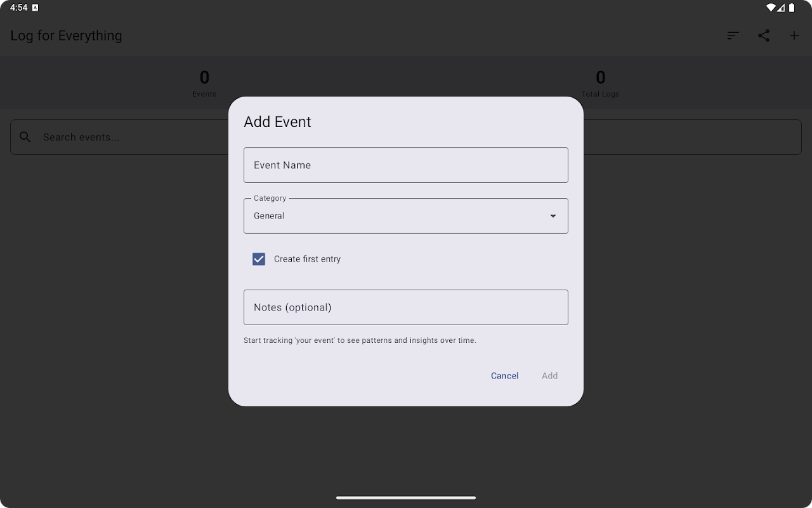This screenshot has width=812, height=508.
Task: Open the sort options icon
Action: [733, 36]
